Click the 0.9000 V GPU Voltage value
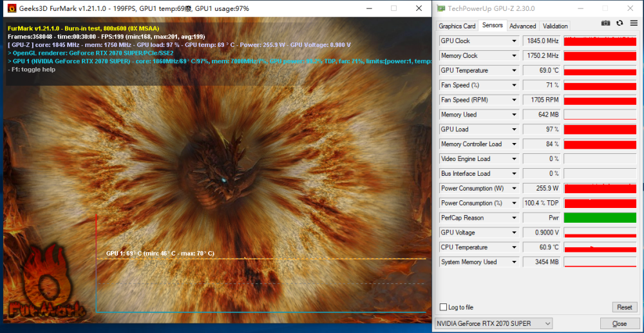644x333 pixels. click(542, 233)
